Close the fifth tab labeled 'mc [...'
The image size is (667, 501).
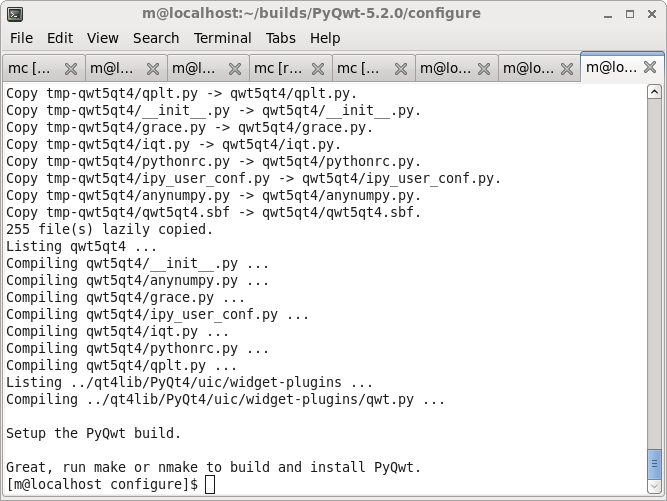[x=401, y=69]
